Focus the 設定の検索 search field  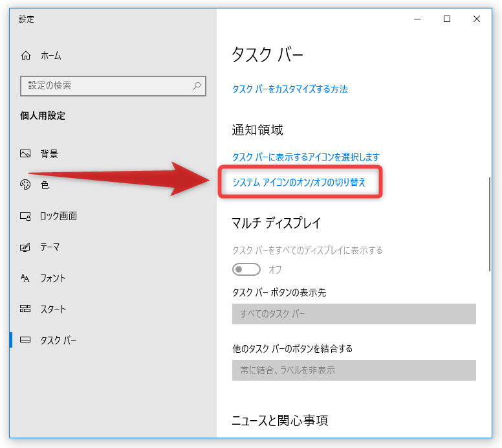click(113, 86)
